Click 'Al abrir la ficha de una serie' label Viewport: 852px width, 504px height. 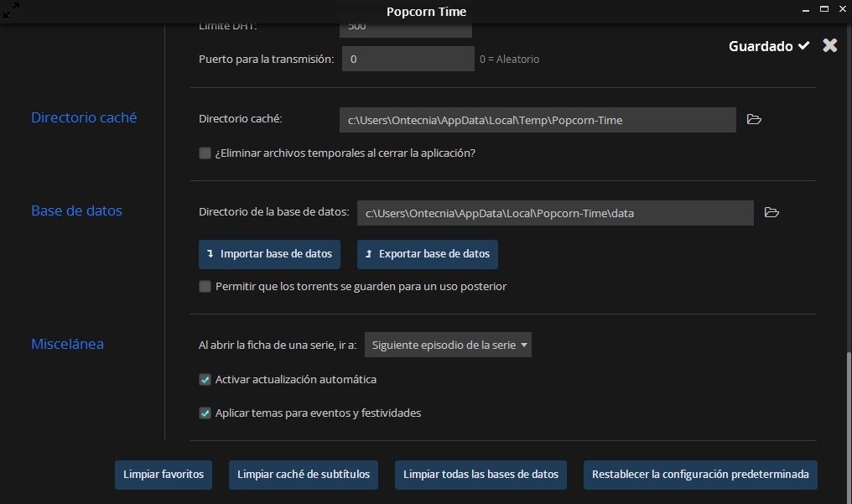click(x=278, y=345)
